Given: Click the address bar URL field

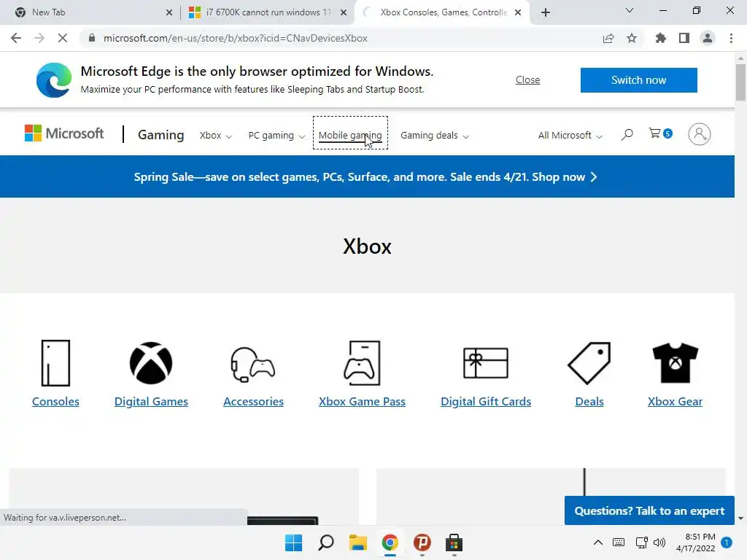Looking at the screenshot, I should [343, 38].
